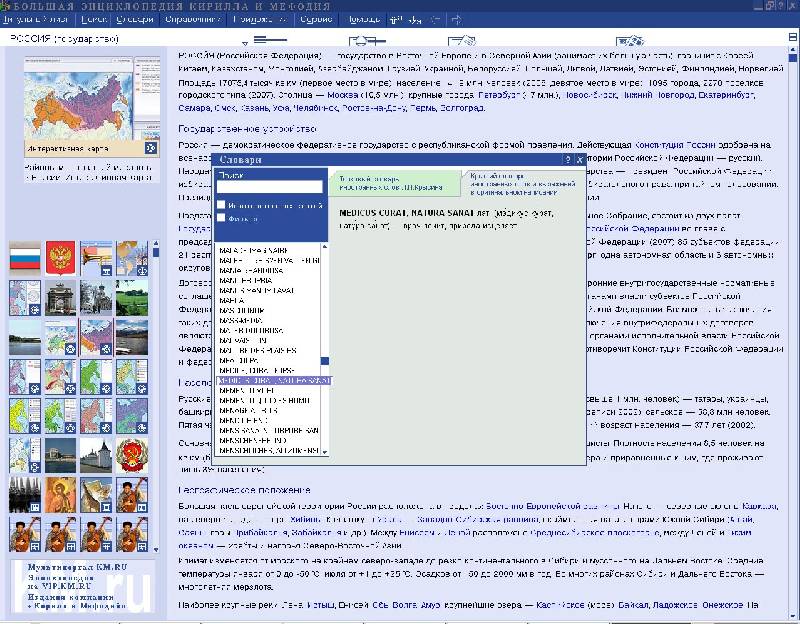
Task: Open the Онежское link in the article
Action: (x=722, y=605)
